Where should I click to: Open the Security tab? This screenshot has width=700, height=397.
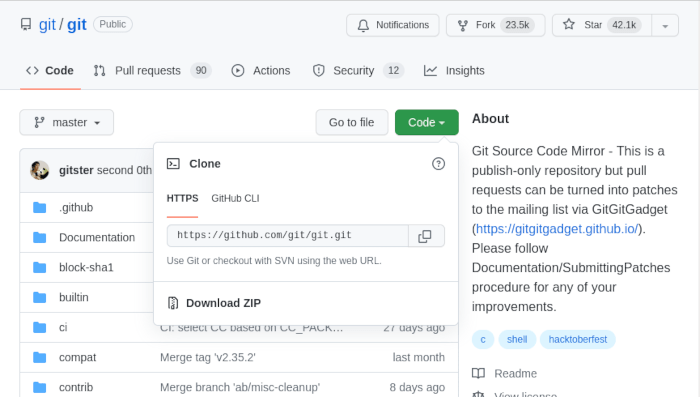click(x=358, y=71)
